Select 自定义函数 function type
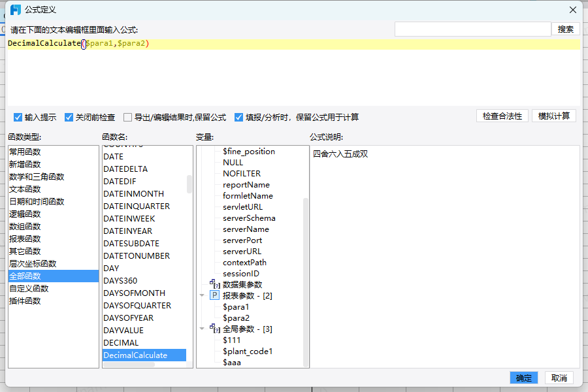The width and height of the screenshot is (588, 392). (54, 289)
